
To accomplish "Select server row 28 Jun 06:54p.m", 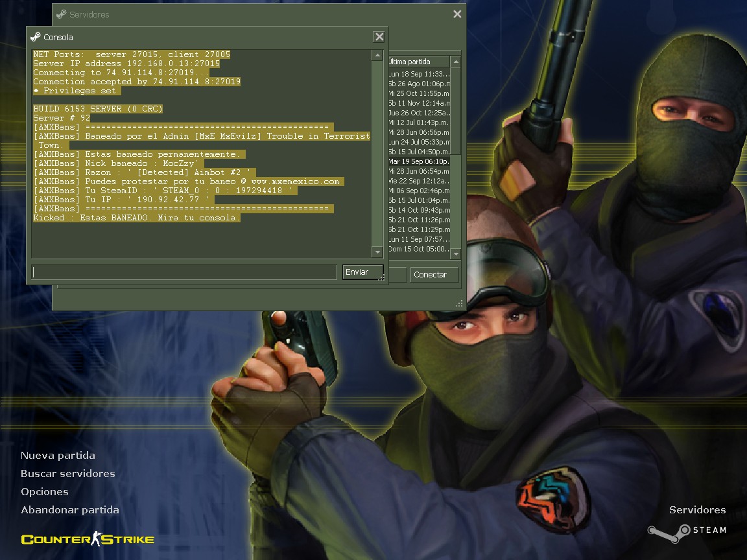I will (x=419, y=171).
